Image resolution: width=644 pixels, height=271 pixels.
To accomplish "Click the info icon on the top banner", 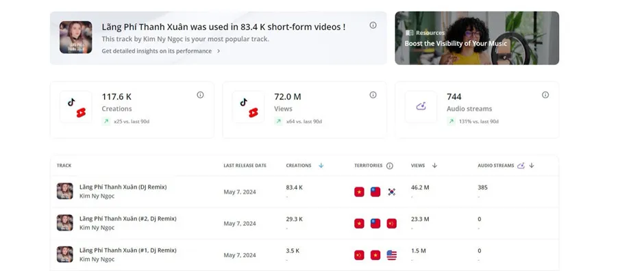I will [373, 25].
